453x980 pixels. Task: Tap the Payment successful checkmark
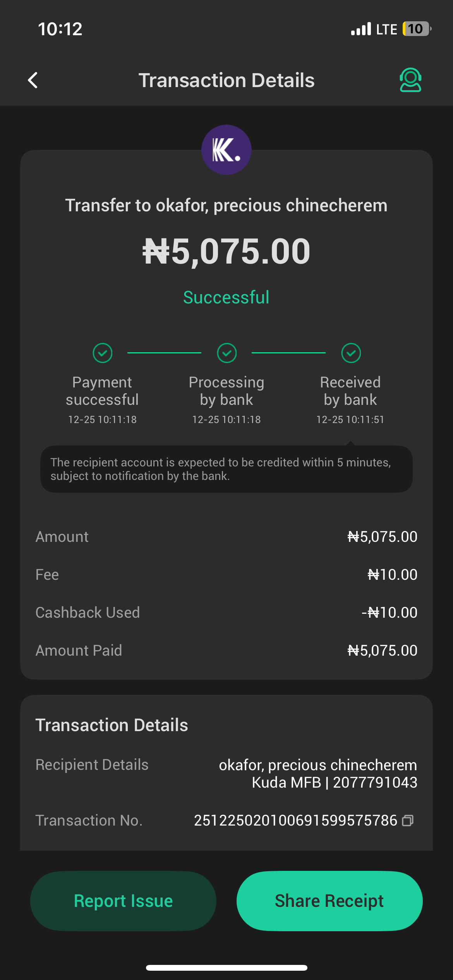tap(103, 353)
